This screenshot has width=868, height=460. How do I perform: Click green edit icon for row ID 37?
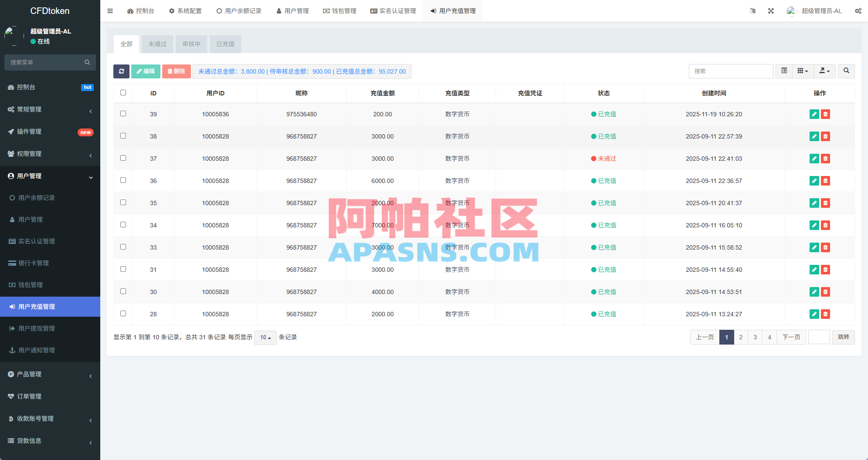tap(814, 159)
